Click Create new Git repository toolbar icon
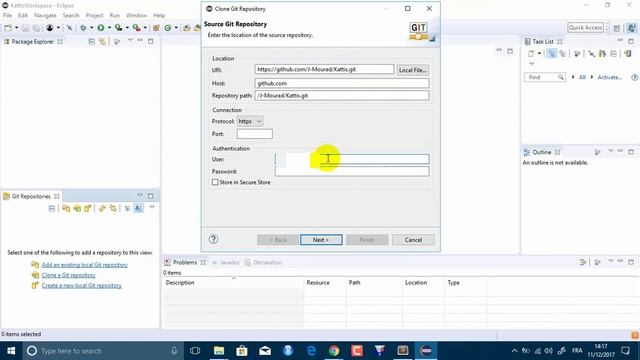640x360 pixels. click(87, 209)
